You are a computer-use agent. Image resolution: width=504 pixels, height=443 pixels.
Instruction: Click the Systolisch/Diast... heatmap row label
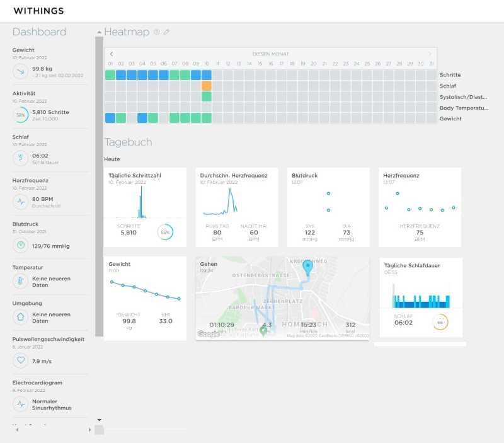click(463, 97)
